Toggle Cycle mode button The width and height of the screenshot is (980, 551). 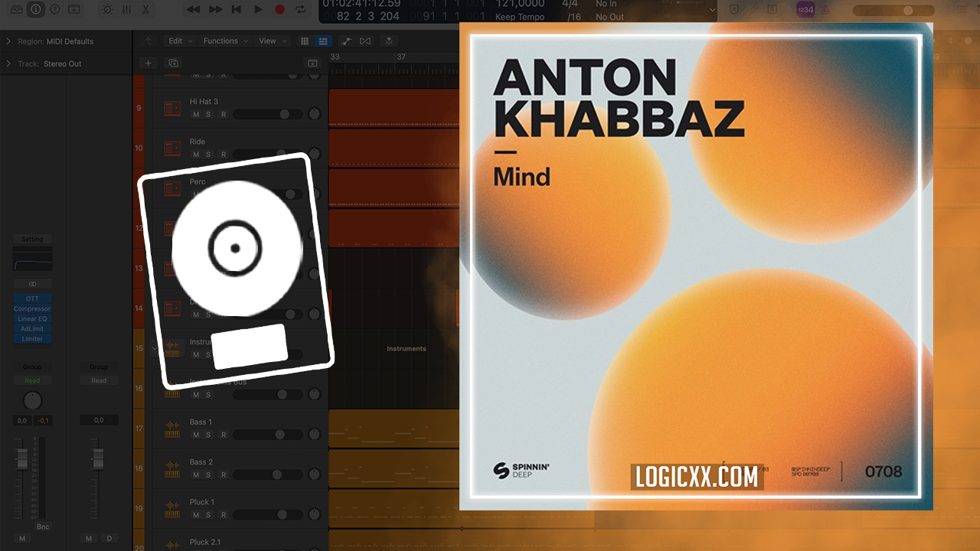tap(301, 9)
